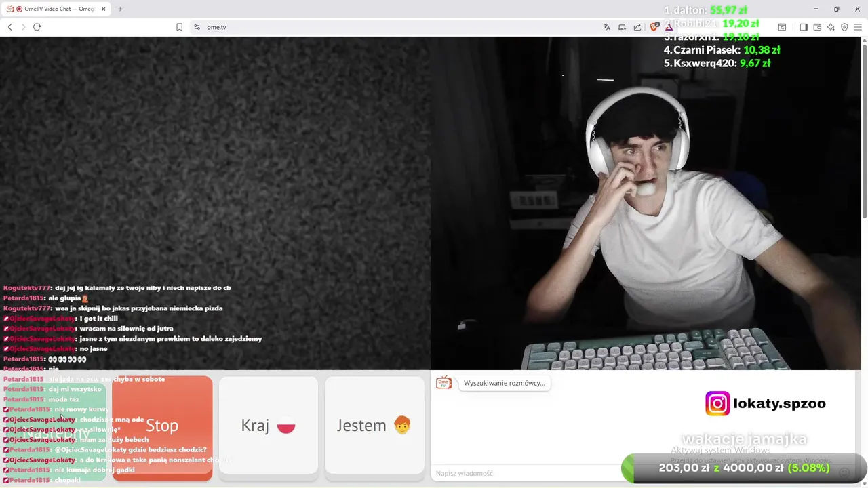Click the Wyszukiwanie rozmówcy status bubble
The image size is (868, 488).
[505, 383]
